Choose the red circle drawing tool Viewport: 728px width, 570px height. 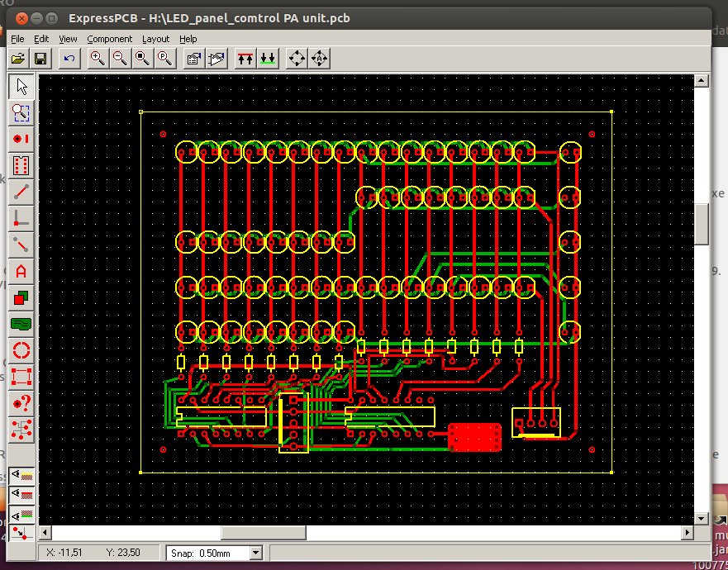tap(21, 349)
